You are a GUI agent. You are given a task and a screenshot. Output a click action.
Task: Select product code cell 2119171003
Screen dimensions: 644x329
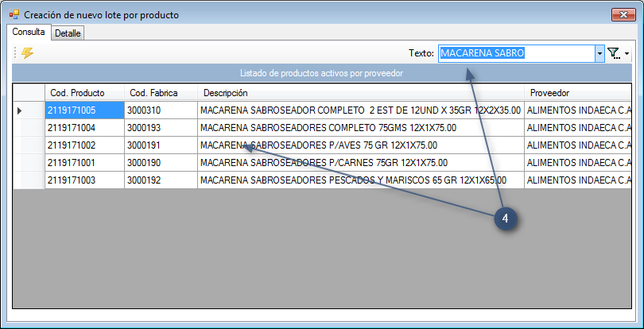84,180
